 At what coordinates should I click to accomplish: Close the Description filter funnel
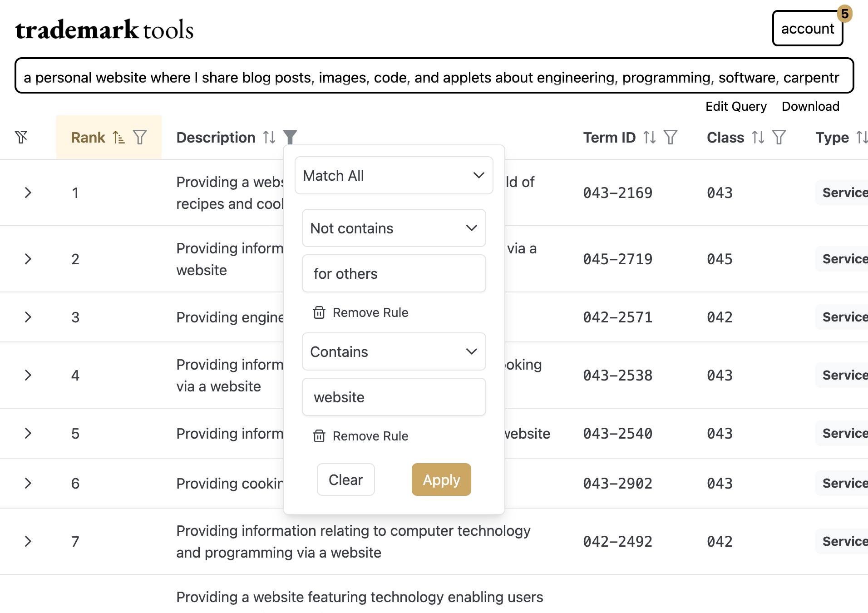click(290, 137)
